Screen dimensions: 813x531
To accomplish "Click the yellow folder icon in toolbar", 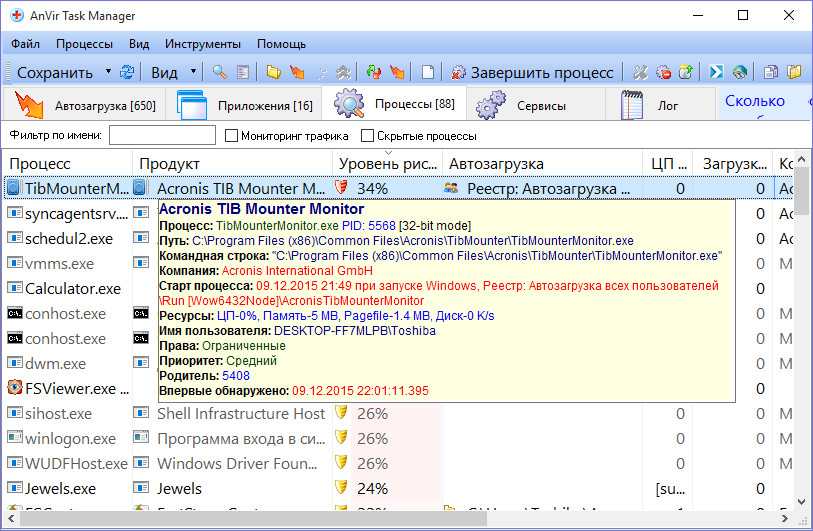I will (x=274, y=72).
